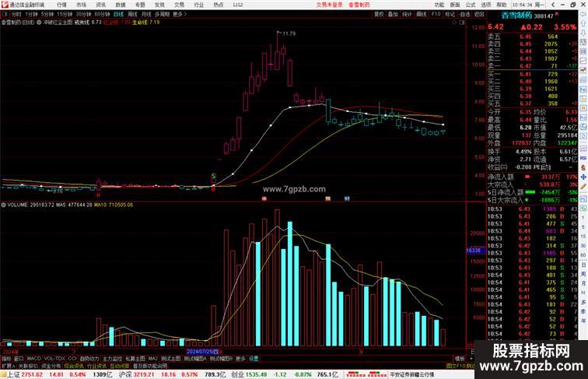588x379 pixels.
Task: Click the up arrow icon in right sidebar
Action: (x=583, y=23)
